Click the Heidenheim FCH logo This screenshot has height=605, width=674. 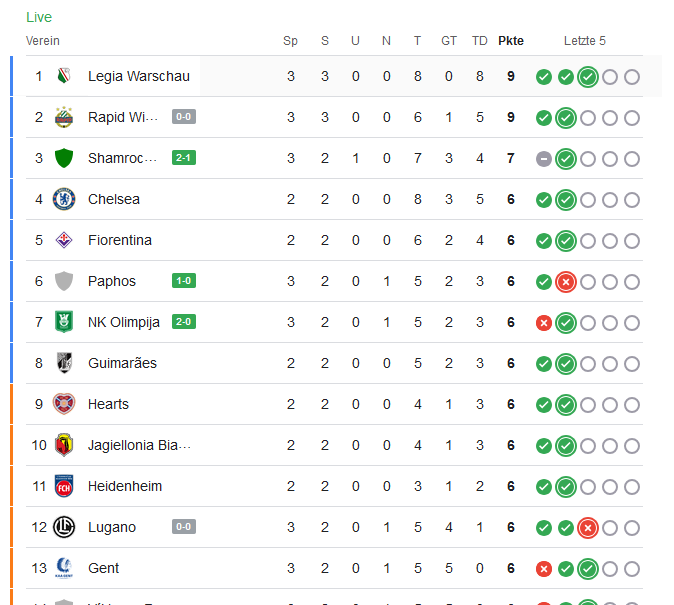pos(64,486)
